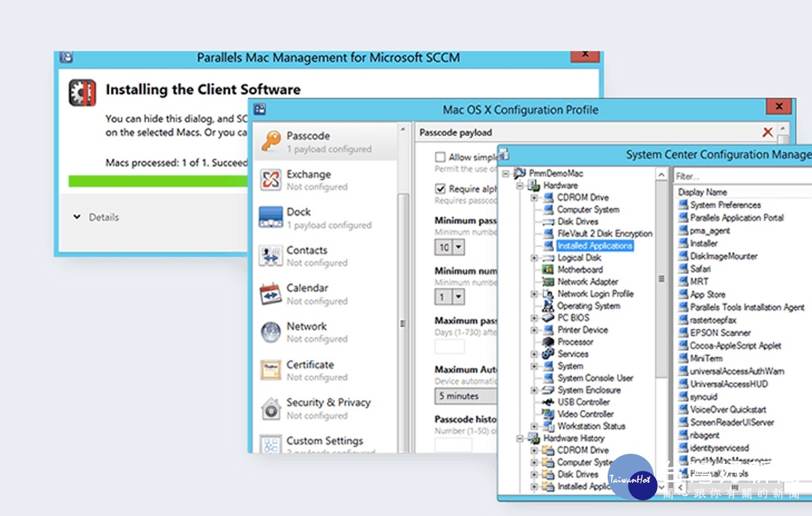Expand the Details disclosure arrow

(76, 217)
